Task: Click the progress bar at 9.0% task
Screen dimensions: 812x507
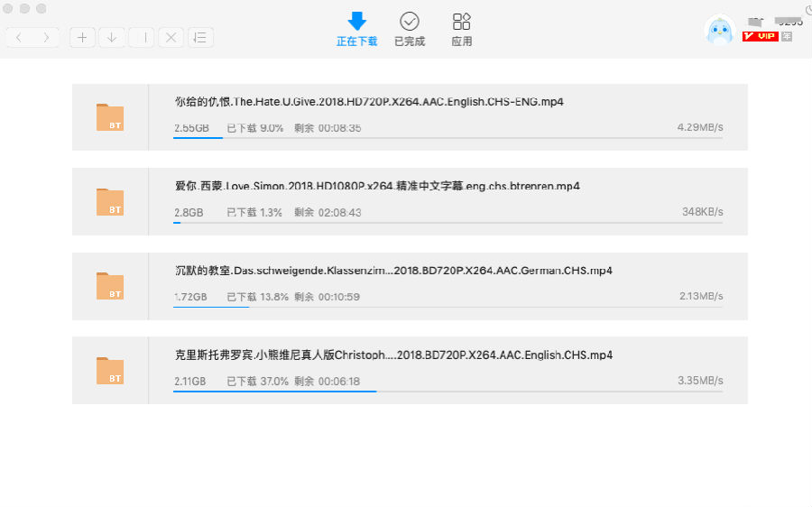Action: [448, 138]
